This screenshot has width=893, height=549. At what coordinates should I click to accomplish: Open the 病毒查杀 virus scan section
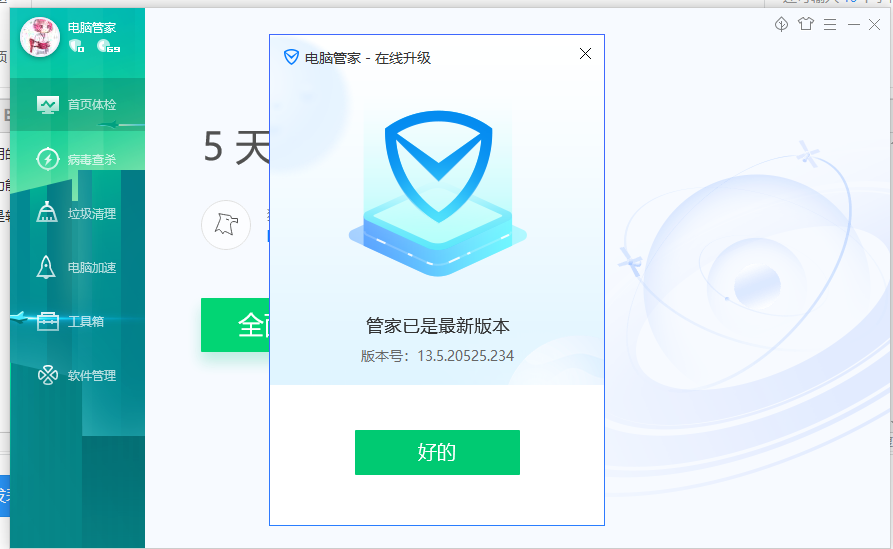pyautogui.click(x=77, y=159)
